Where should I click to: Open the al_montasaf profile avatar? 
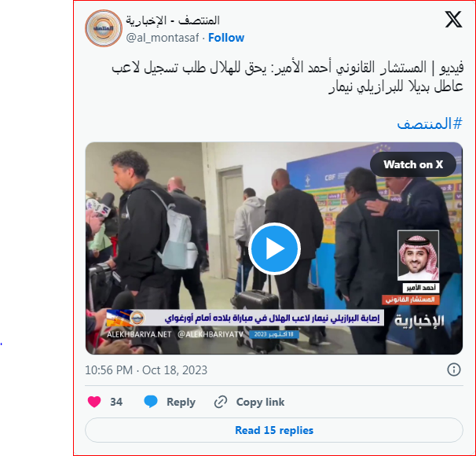(103, 28)
